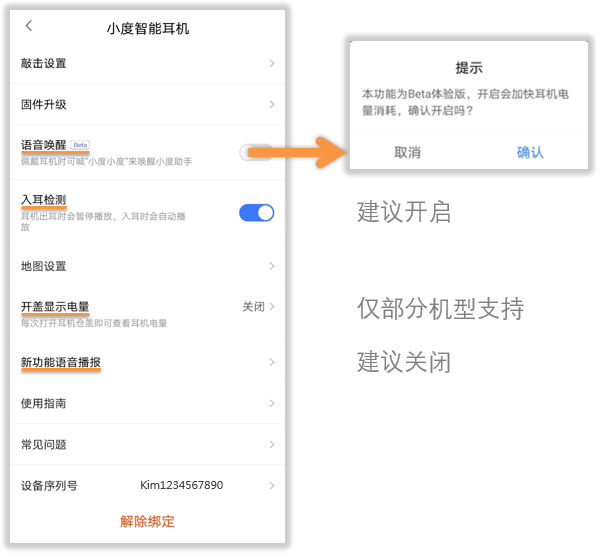Select description 耳机出耳时会暂停播放 text
This screenshot has height=555, width=600.
coord(103,222)
